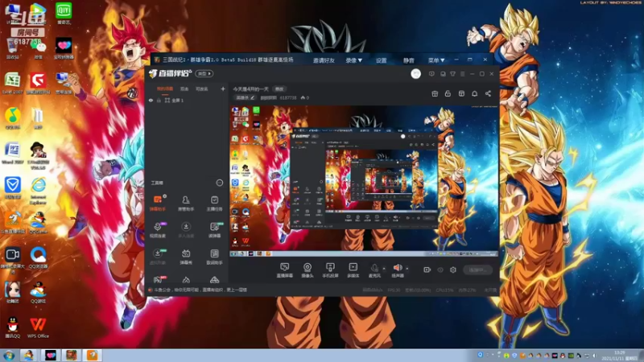Switch to the second scene tab

coord(184,88)
